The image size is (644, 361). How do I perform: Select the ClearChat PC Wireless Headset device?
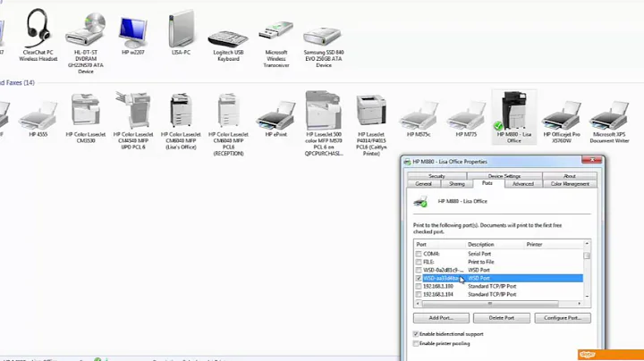click(x=38, y=35)
